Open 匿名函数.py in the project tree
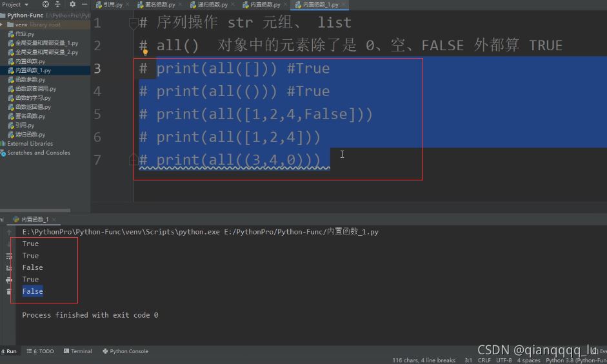Viewport: 607px width, 364px height. pyautogui.click(x=30, y=116)
